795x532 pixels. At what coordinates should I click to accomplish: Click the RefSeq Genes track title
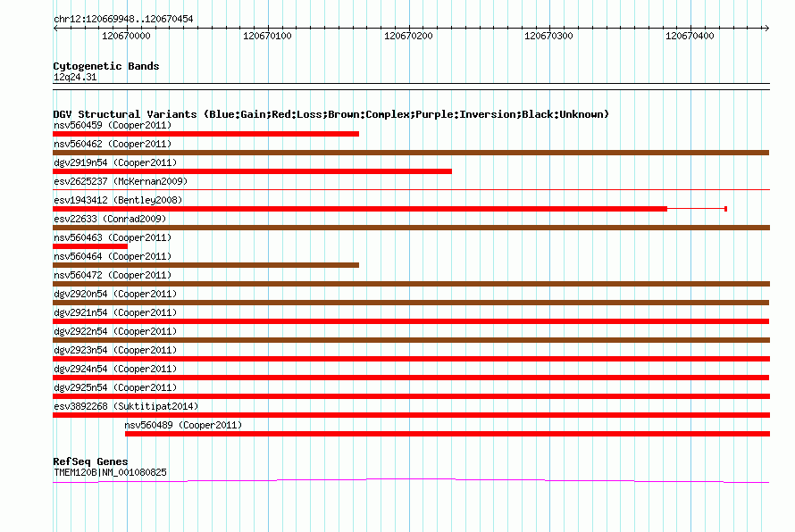[90, 461]
